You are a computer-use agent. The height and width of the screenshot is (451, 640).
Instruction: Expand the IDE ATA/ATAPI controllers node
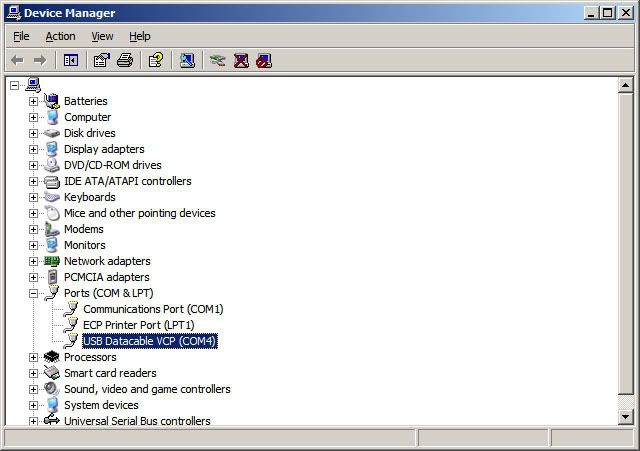point(33,181)
